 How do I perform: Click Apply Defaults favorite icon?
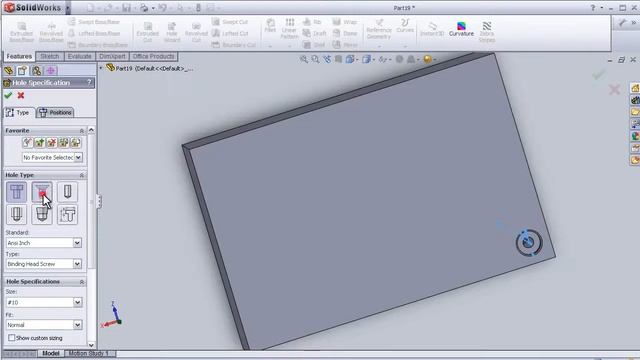(27, 142)
